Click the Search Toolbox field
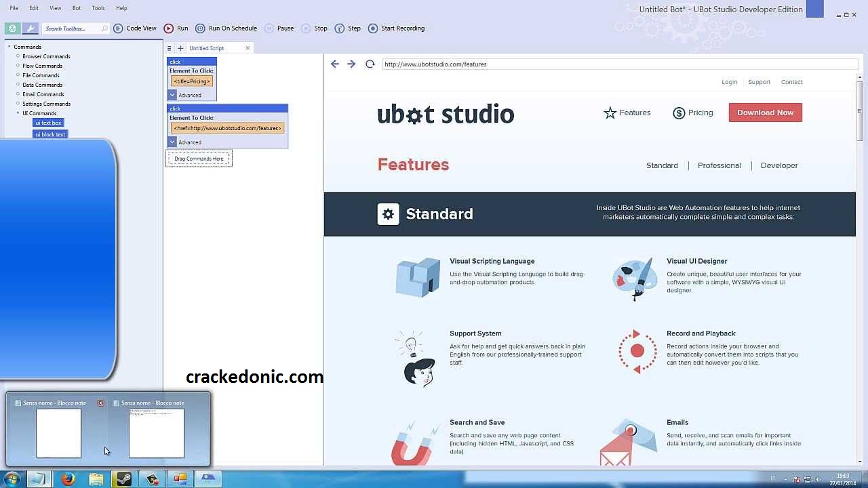Screen dimensions: 868x488 pyautogui.click(x=75, y=28)
